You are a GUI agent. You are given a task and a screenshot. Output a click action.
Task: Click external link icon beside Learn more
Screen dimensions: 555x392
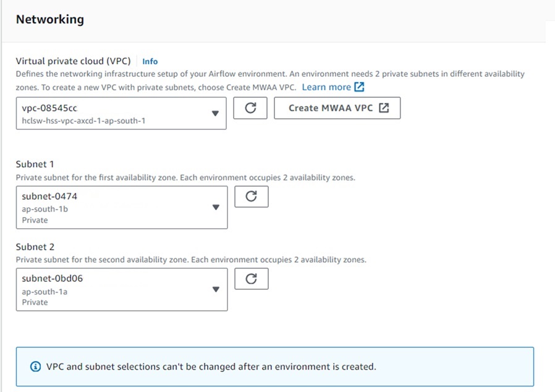click(360, 87)
